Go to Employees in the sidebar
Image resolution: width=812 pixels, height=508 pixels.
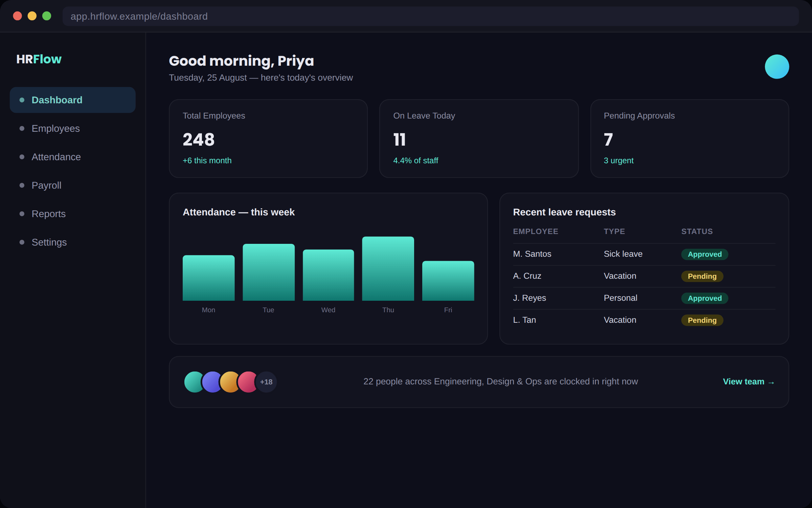tap(73, 128)
